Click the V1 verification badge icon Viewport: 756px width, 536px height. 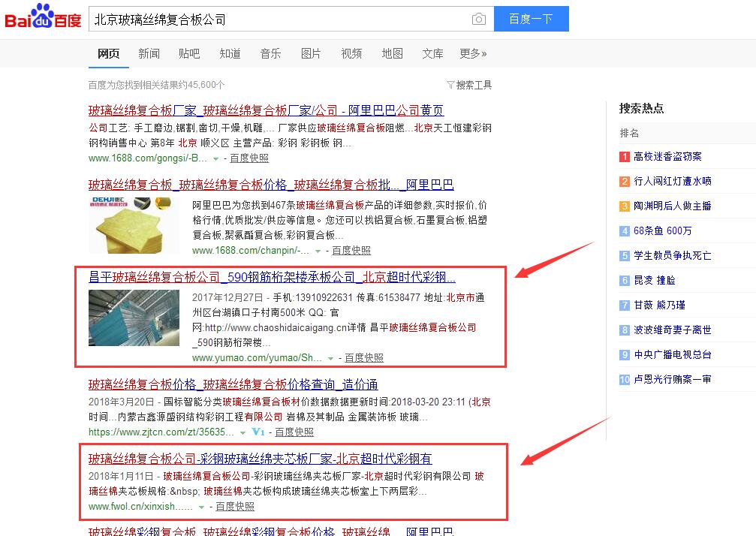tap(258, 432)
